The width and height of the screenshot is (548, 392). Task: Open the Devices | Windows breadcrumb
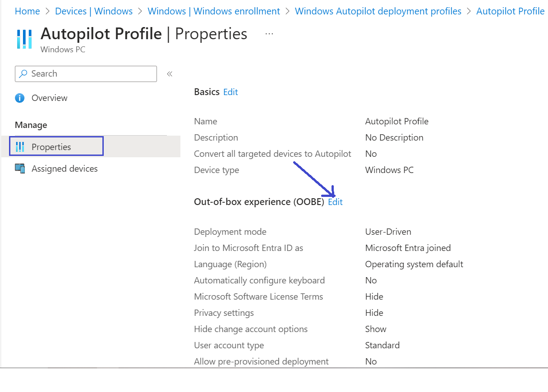coord(93,11)
